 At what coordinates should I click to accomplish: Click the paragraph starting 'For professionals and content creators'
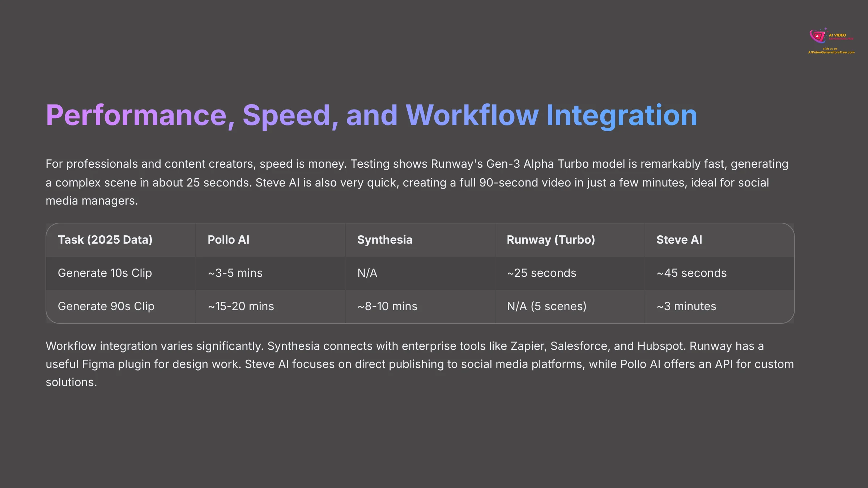point(417,182)
